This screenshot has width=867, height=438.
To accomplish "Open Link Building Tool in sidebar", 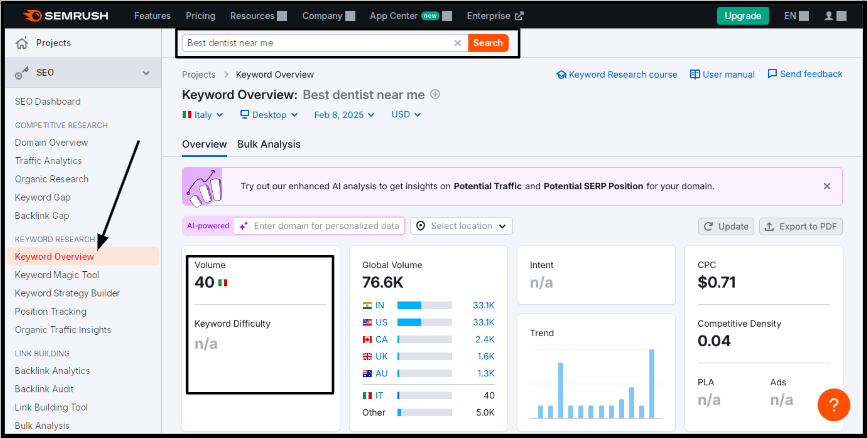I will coord(51,407).
